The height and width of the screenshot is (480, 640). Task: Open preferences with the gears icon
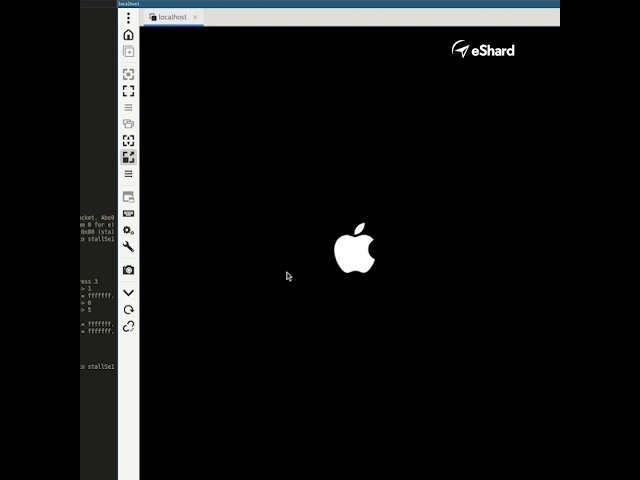click(129, 230)
